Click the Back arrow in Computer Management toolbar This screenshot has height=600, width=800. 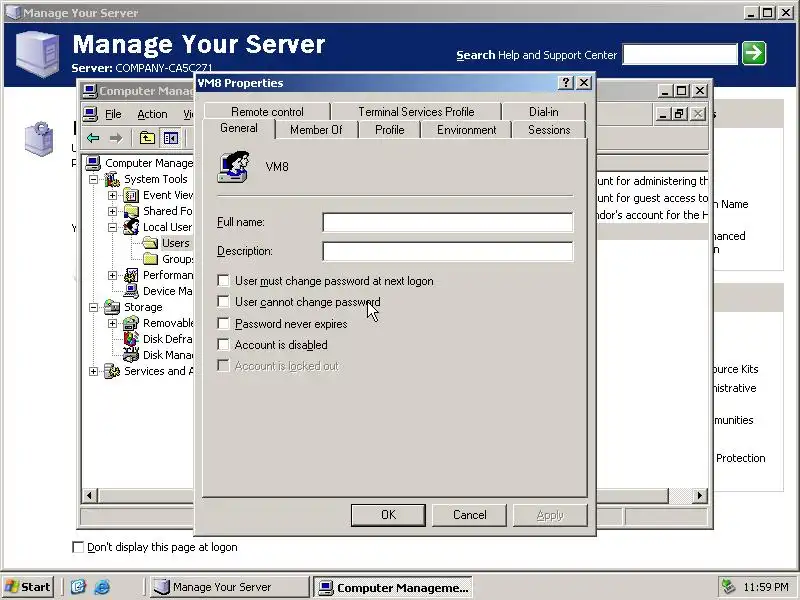point(93,138)
